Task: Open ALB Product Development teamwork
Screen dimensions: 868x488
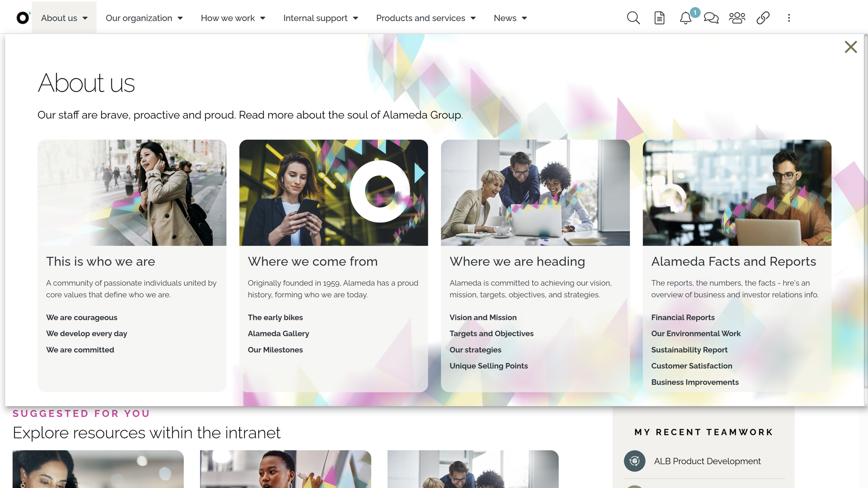Action: [x=707, y=461]
